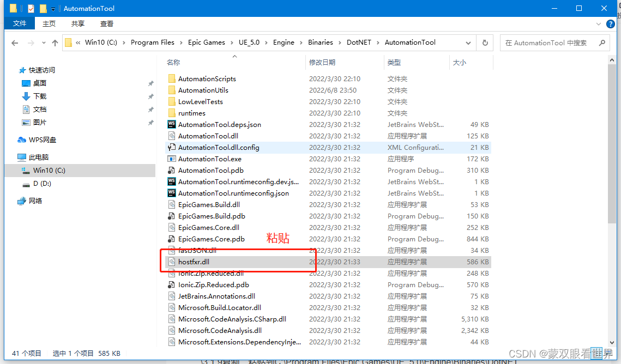
Task: Select AutomationTool.runtimeconfig.json file icon
Action: (172, 193)
